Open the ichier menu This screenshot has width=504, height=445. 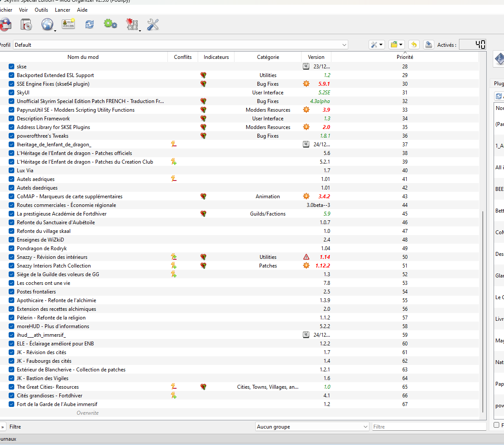[x=6, y=10]
